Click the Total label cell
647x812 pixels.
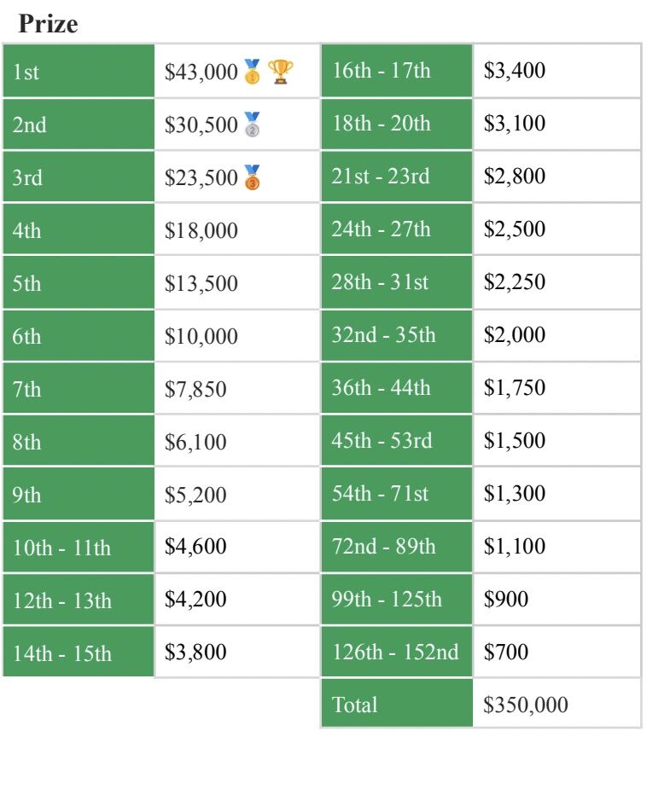pos(397,705)
